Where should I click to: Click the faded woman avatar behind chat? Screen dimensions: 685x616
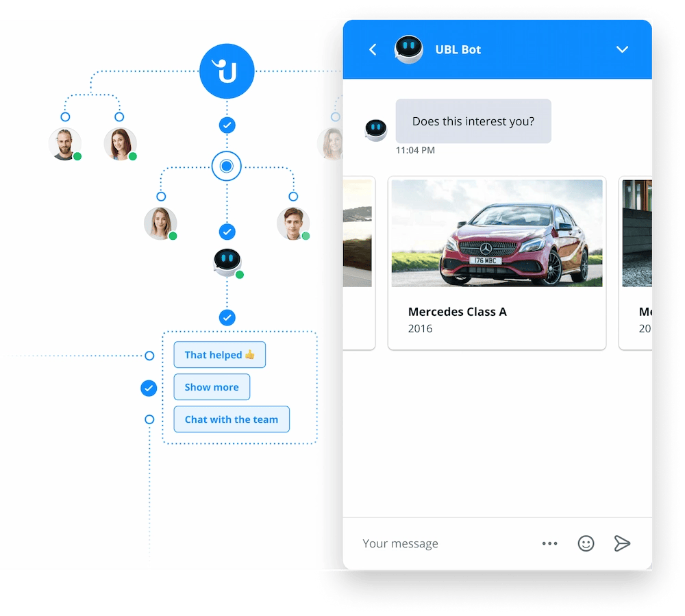click(331, 144)
